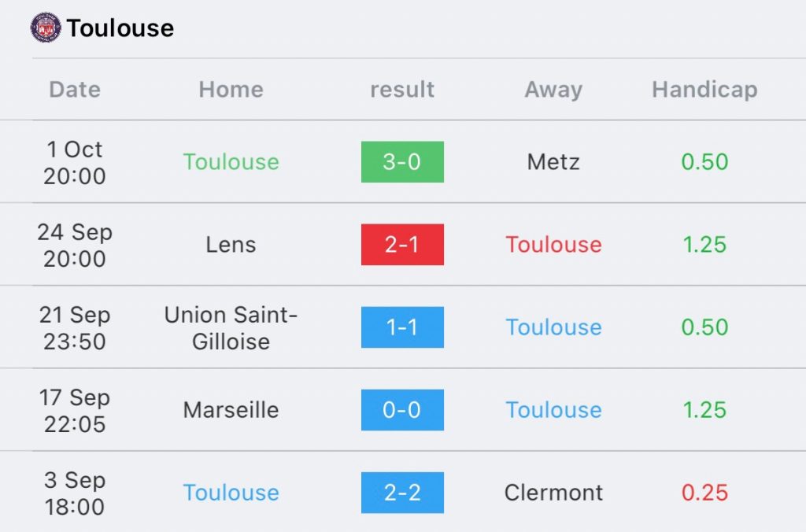Viewport: 806px width, 532px height.
Task: Click the Metz away team name
Action: [553, 162]
